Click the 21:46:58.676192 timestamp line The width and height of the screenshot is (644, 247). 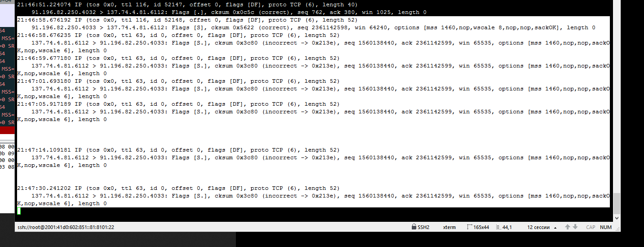click(187, 20)
